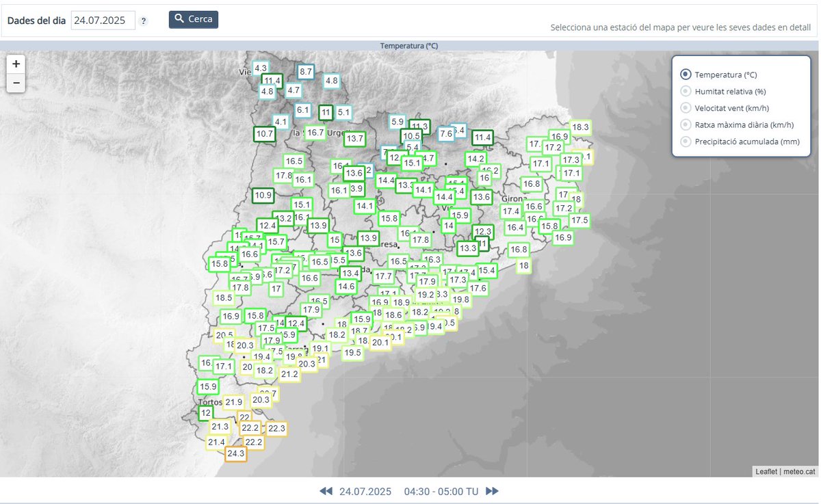Viewport: 821px width, 504px height.
Task: Open the help question mark icon
Action: 144,21
